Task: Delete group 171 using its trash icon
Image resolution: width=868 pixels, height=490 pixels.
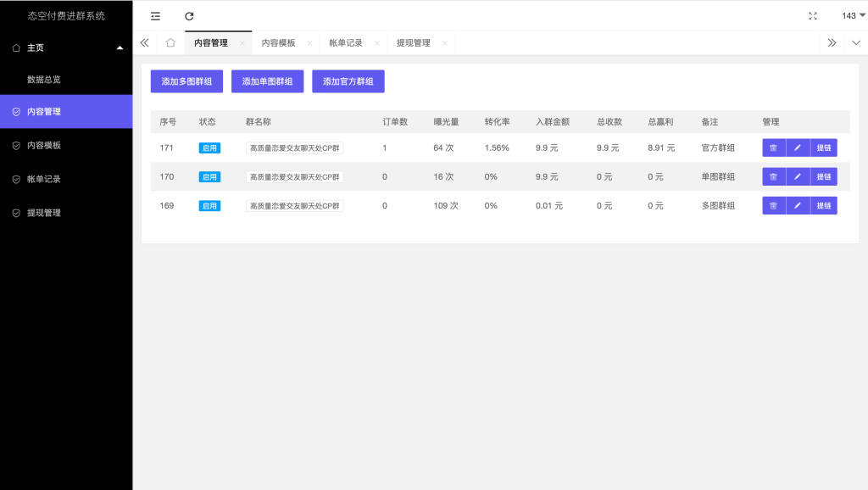Action: 773,147
